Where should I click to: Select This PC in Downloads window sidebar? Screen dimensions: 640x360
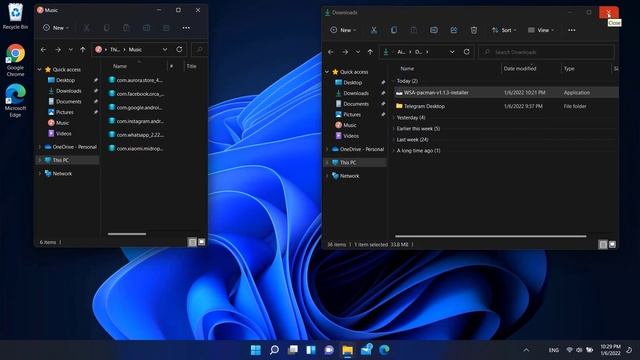[348, 162]
